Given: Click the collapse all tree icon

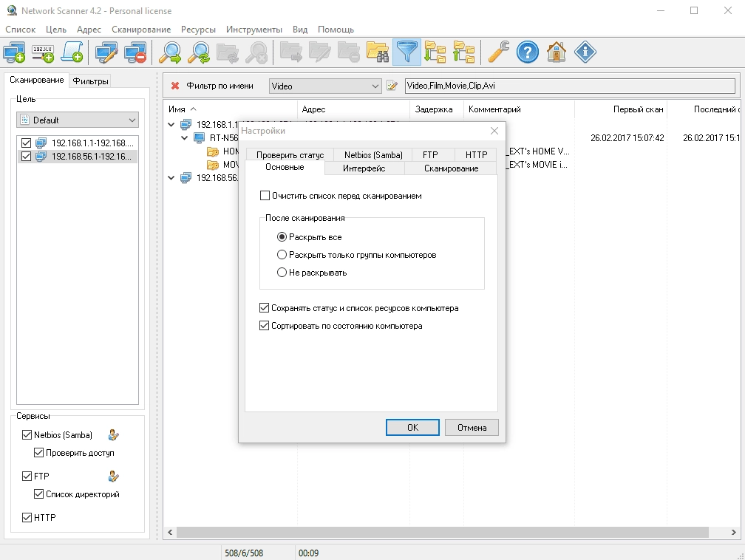Looking at the screenshot, I should pyautogui.click(x=464, y=52).
